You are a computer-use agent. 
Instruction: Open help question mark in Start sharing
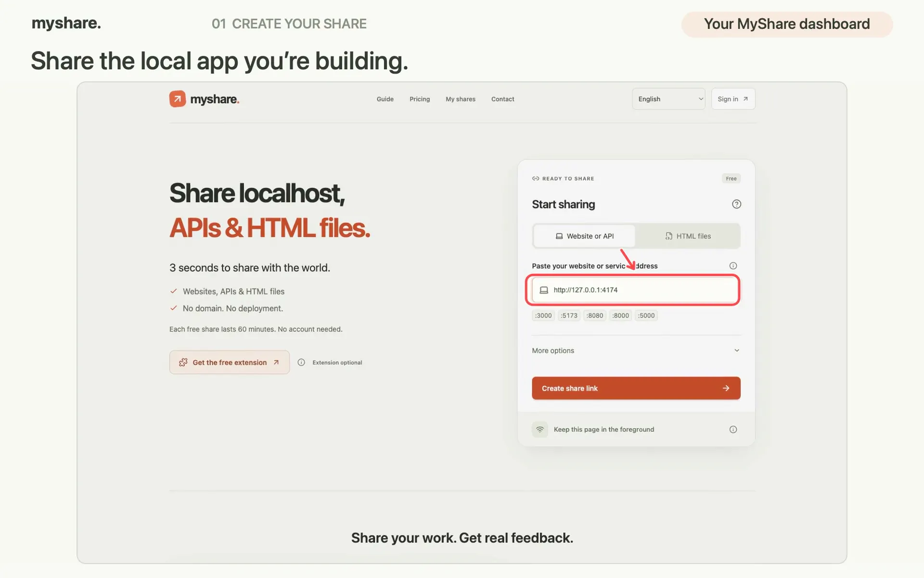tap(736, 204)
